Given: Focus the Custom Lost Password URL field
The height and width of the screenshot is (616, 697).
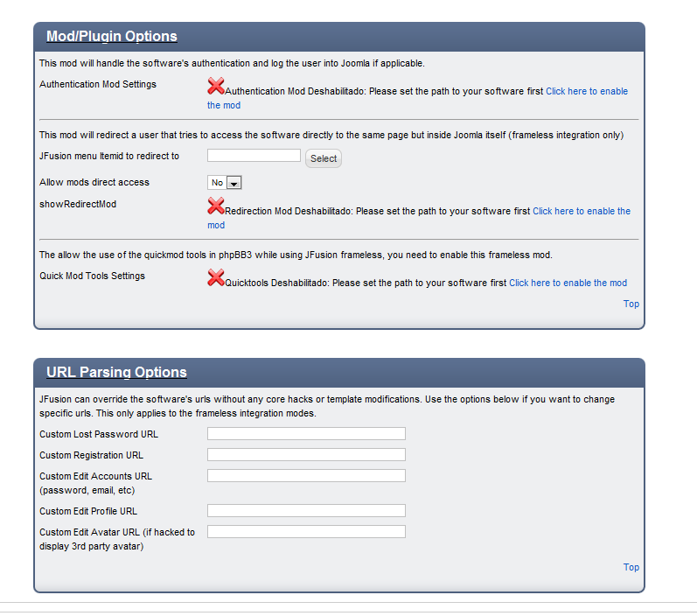Looking at the screenshot, I should point(306,434).
